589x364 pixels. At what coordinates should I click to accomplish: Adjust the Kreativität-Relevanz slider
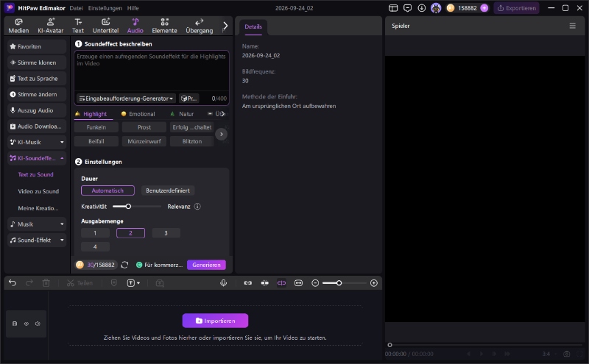point(128,207)
